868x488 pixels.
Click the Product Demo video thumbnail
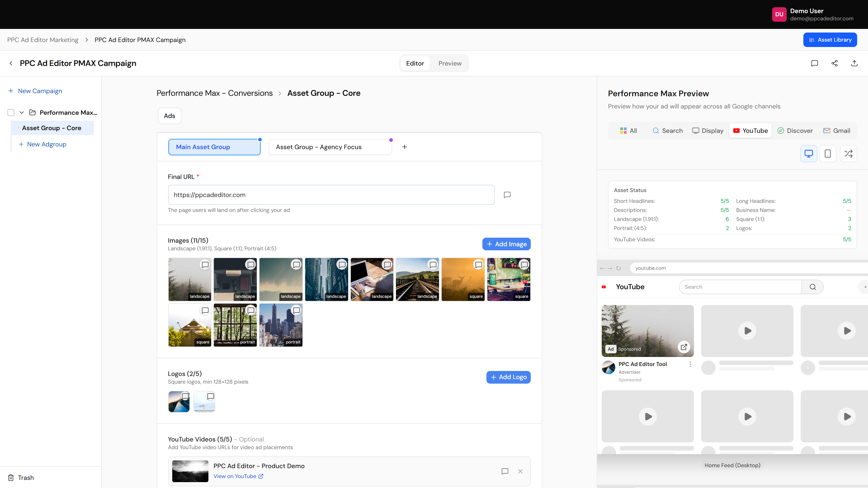[190, 471]
